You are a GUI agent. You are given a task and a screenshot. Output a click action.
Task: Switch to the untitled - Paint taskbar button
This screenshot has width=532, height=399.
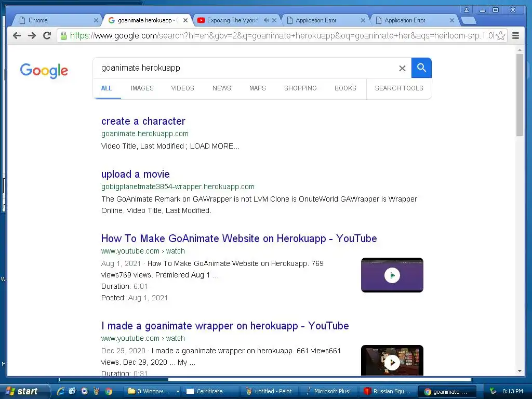269,391
